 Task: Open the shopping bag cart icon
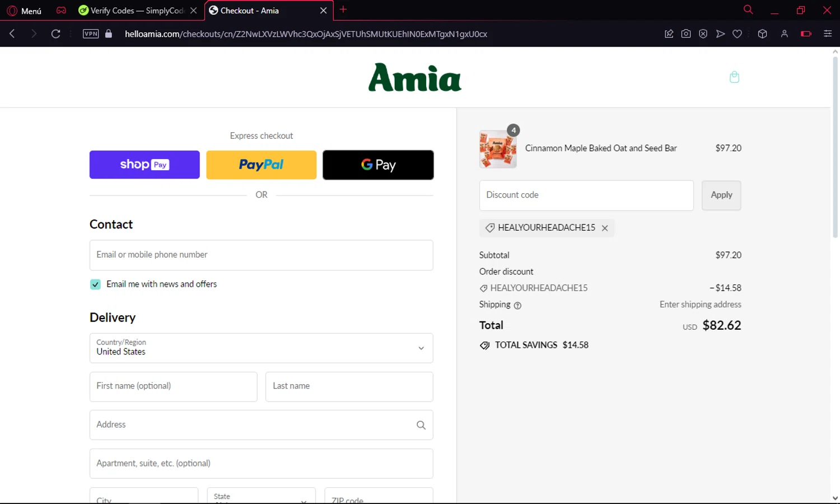tap(735, 77)
